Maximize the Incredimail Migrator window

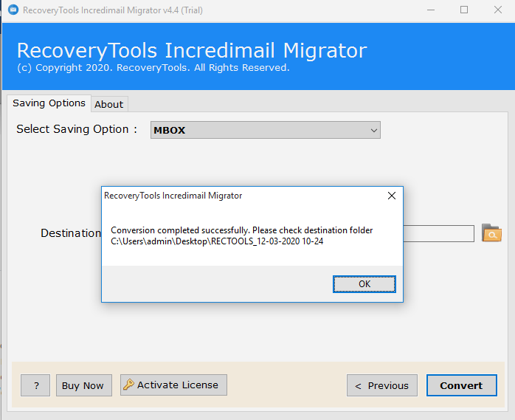464,10
